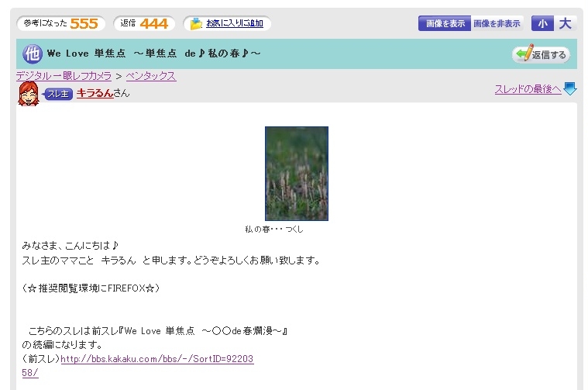Click the thread title We Love 単焦点
Viewport: 588px width, 390px height.
[153, 53]
